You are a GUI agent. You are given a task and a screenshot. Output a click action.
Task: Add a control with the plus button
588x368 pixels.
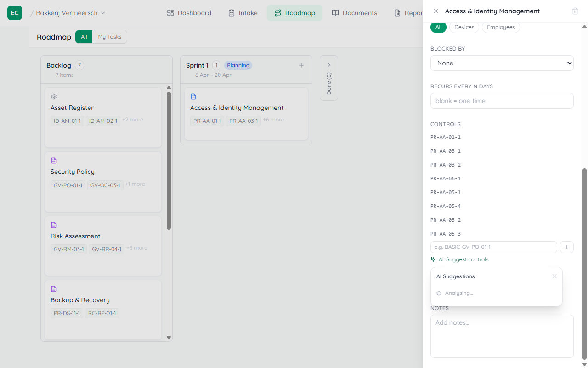point(566,247)
